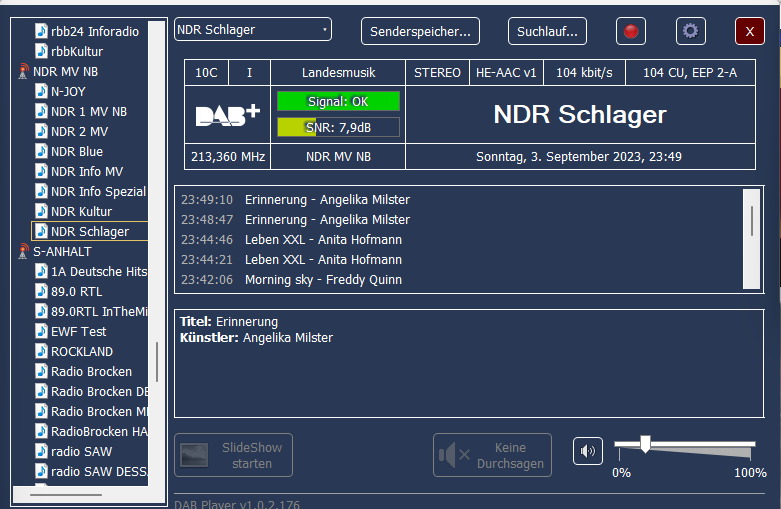
Task: Click the 23:44:21 Leben XXL entry
Action: click(291, 259)
